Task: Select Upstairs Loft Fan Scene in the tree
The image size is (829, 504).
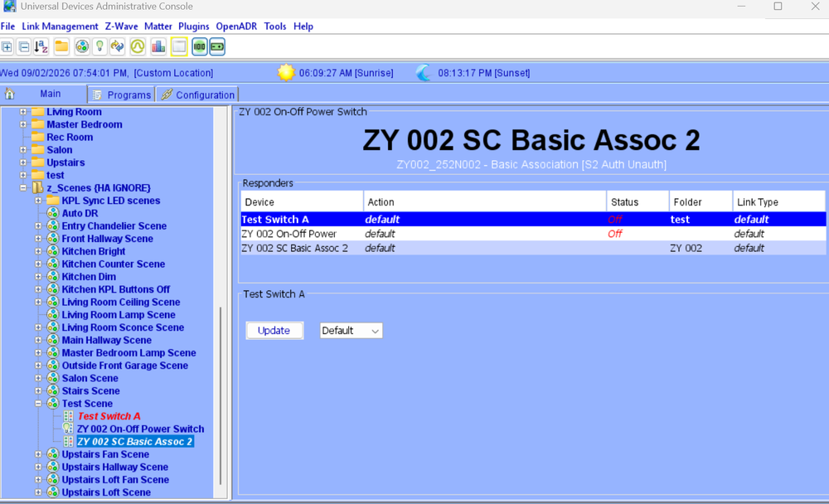Action: tap(115, 480)
